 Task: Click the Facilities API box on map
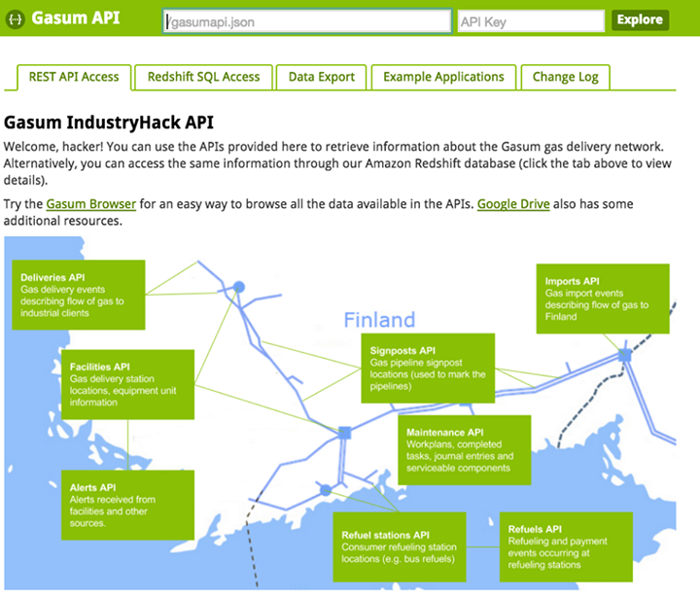127,384
